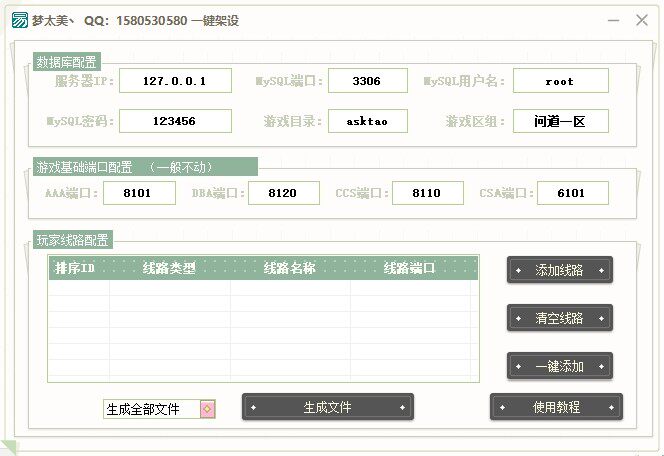Click the DBA端口 field showing 8120
The image size is (664, 456).
284,193
